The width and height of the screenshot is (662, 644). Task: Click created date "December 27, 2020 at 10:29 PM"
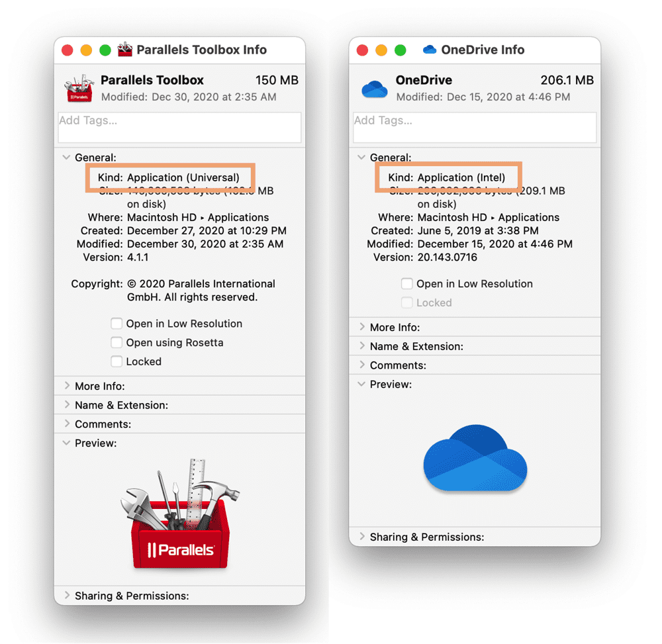tap(207, 231)
